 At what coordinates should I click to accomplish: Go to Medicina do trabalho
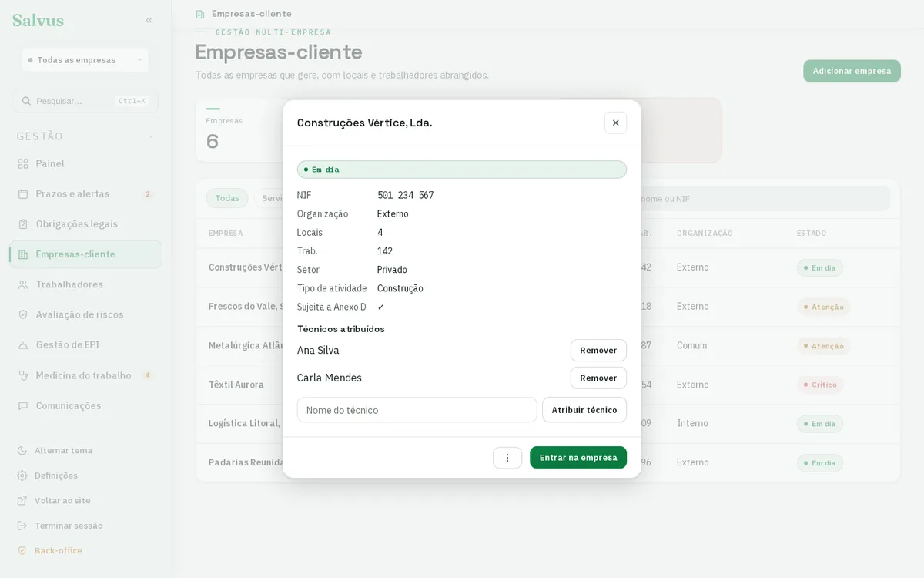tap(85, 375)
